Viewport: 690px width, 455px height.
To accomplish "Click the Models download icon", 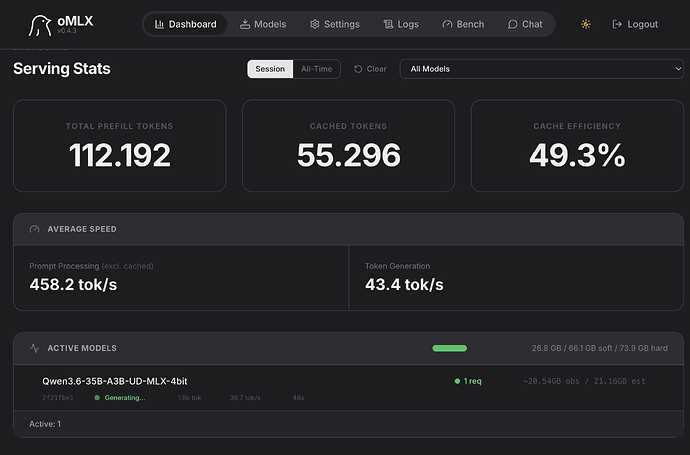I will (x=245, y=24).
